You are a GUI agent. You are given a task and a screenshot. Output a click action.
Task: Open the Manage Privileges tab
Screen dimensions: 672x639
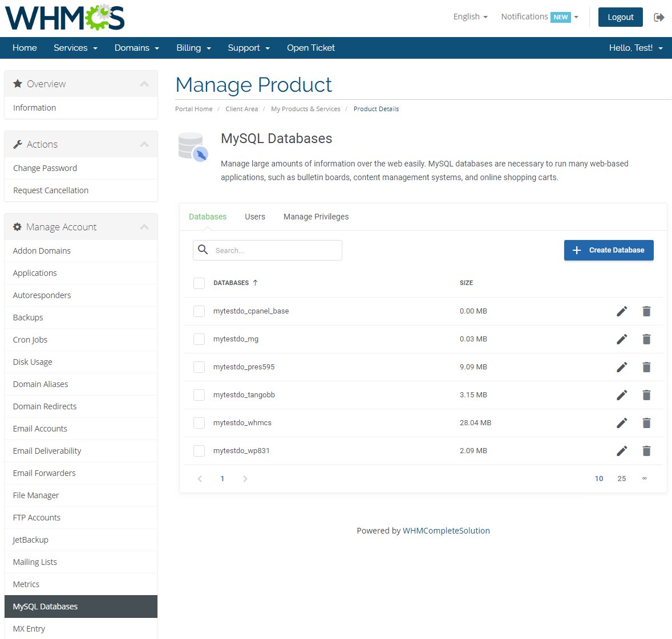click(316, 217)
